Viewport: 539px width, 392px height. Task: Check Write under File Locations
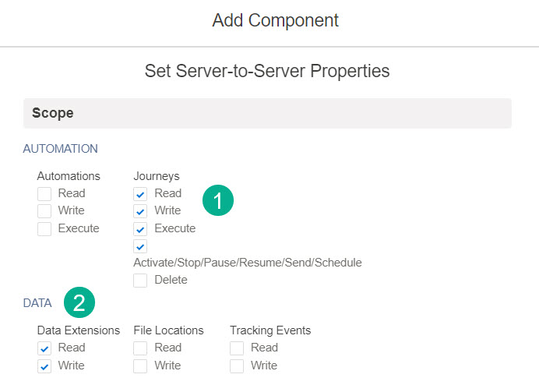[x=140, y=366]
